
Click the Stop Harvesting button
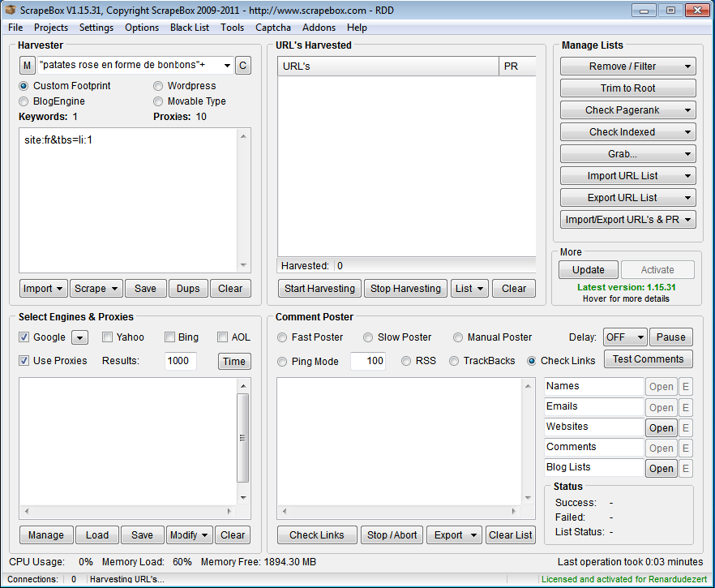(x=405, y=289)
